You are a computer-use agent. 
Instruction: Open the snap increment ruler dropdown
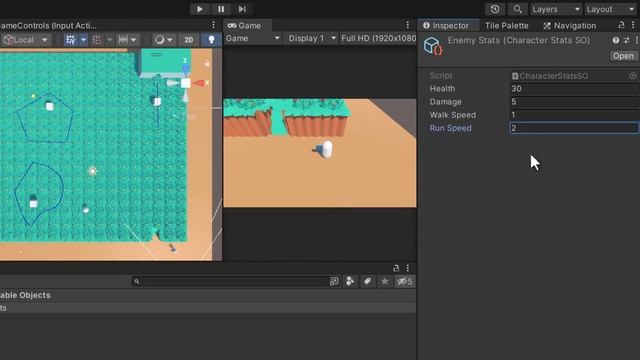click(x=127, y=40)
